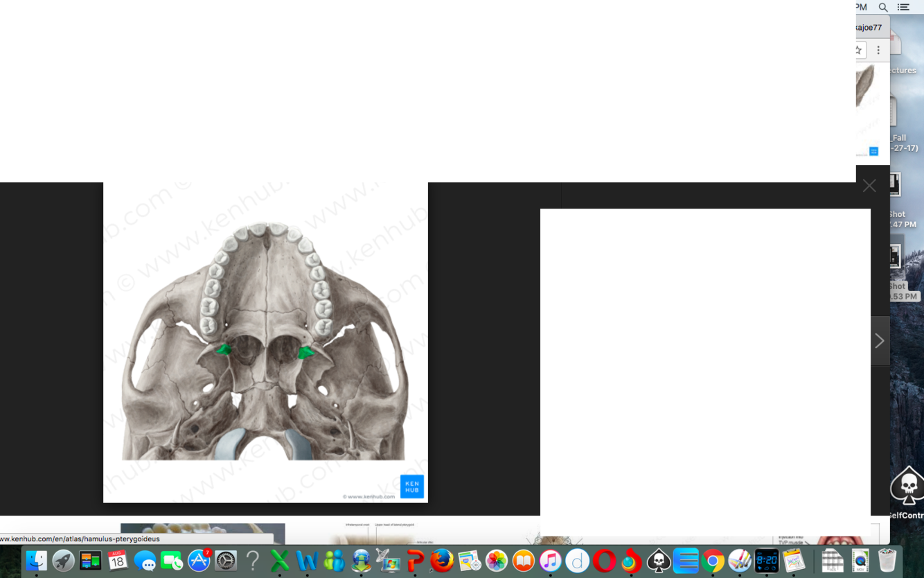Close the Kenhub image lightbox
The width and height of the screenshot is (924, 578).
tap(869, 186)
